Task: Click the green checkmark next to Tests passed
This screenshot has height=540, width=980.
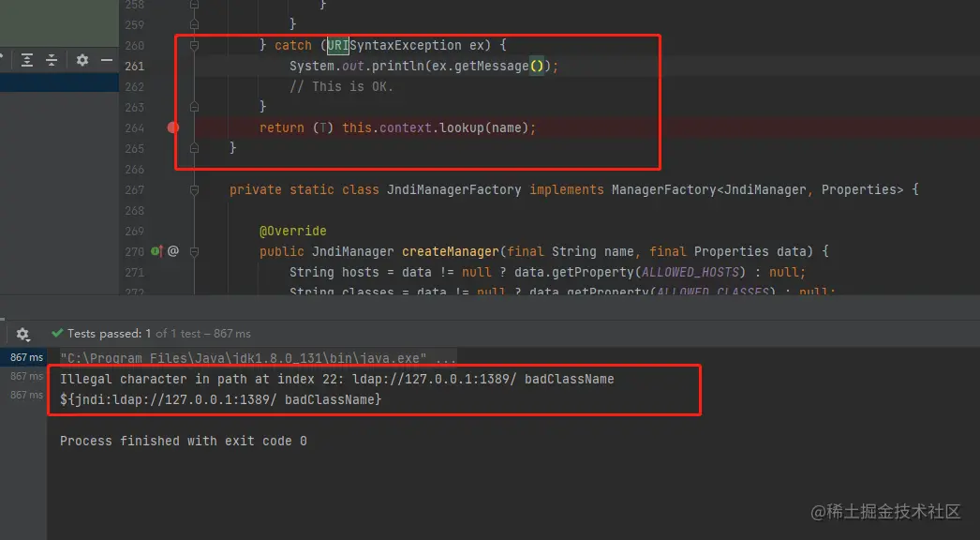Action: coord(57,333)
